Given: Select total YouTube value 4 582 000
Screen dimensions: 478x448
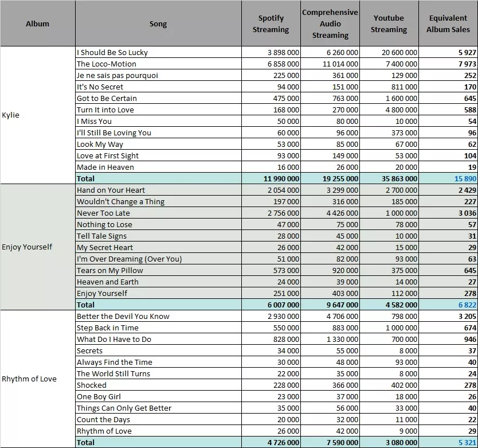Looking at the screenshot, I should click(x=389, y=305).
